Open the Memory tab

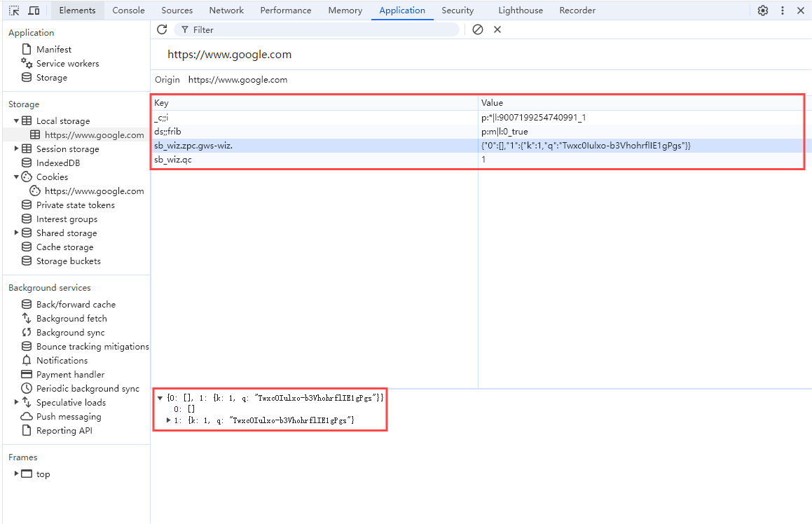pyautogui.click(x=345, y=11)
